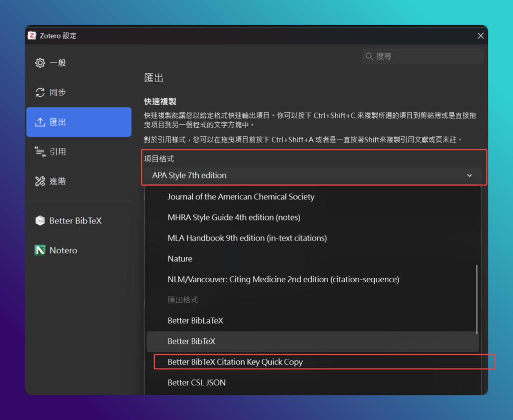Click the export upload icon
Image resolution: width=513 pixels, height=420 pixels.
tap(40, 122)
